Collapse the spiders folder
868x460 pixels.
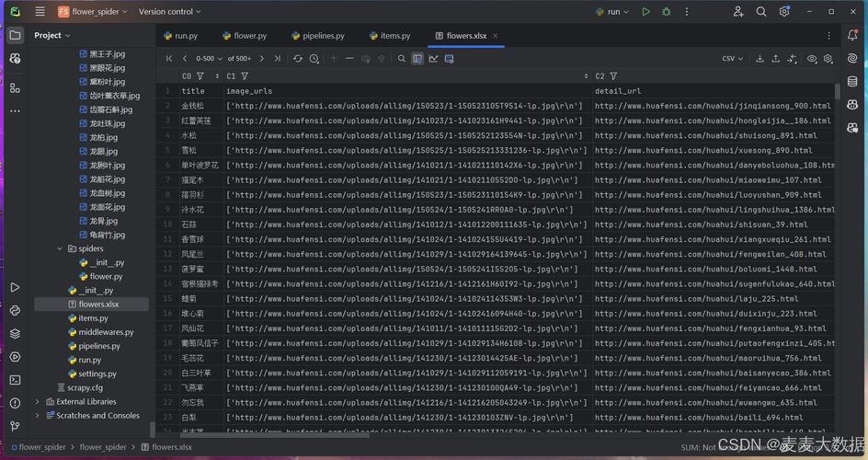tap(60, 249)
